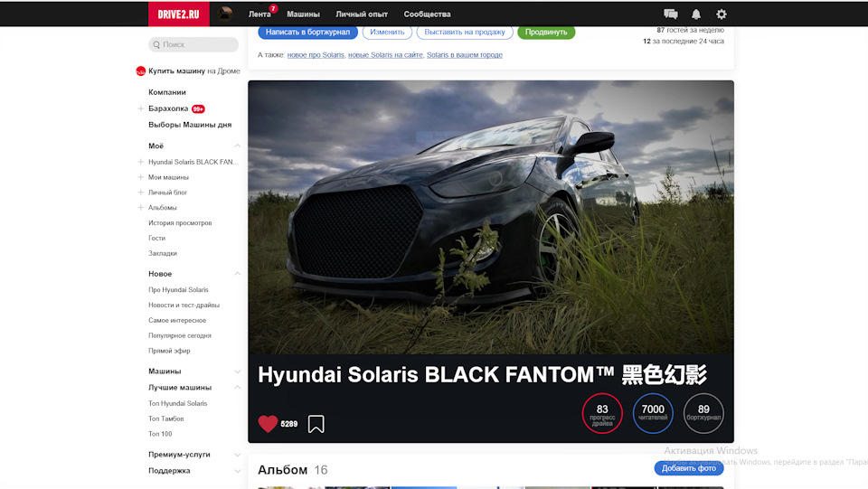Screen dimensions: 868x489
Task: Open the settings gear icon
Action: [x=722, y=14]
